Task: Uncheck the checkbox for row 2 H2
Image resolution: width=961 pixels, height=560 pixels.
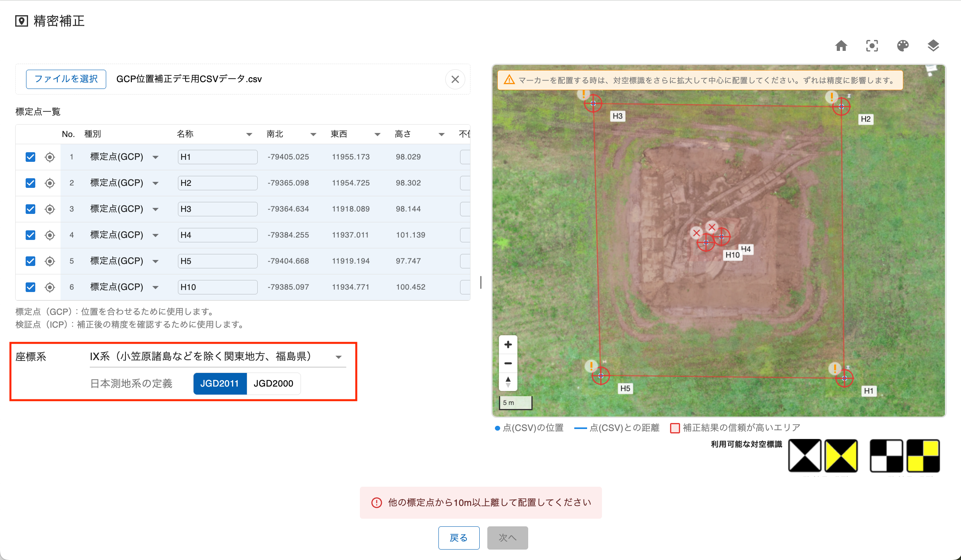Action: click(x=30, y=183)
